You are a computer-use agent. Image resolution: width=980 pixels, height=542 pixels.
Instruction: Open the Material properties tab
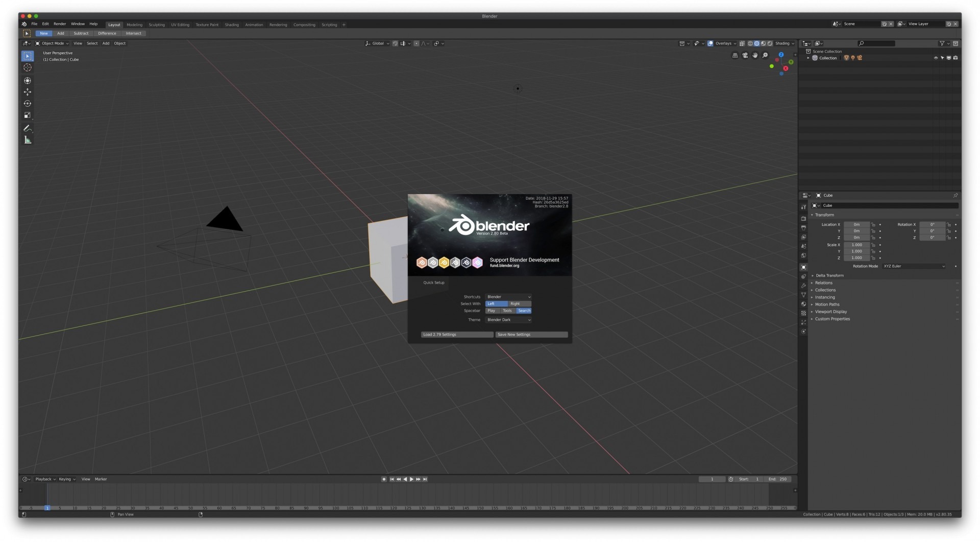coord(803,304)
